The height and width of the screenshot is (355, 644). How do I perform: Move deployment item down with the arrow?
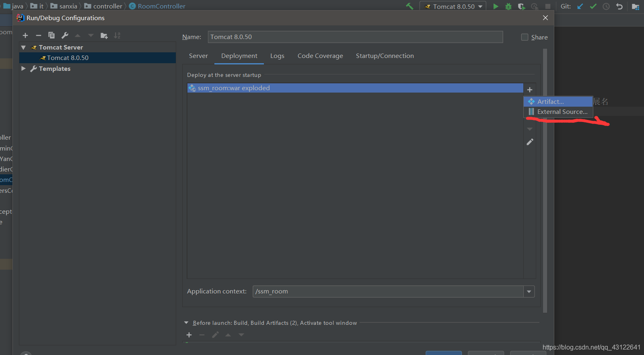(530, 129)
